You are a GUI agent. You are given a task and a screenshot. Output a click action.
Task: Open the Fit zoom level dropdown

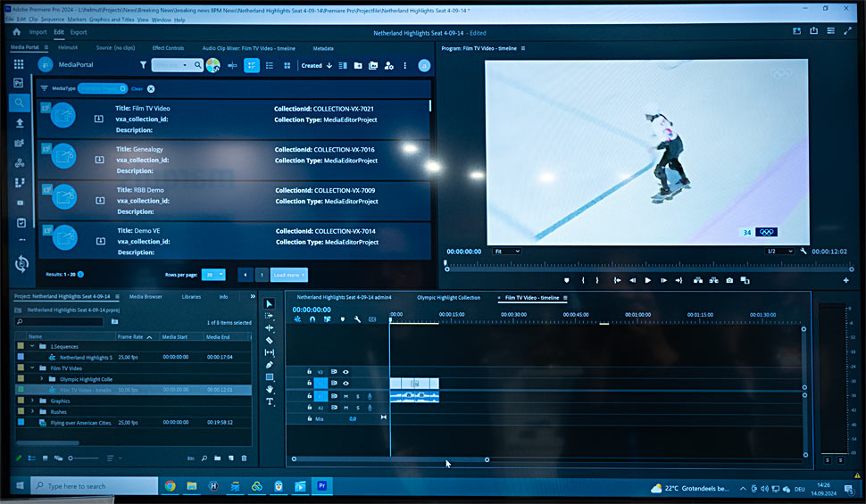507,252
